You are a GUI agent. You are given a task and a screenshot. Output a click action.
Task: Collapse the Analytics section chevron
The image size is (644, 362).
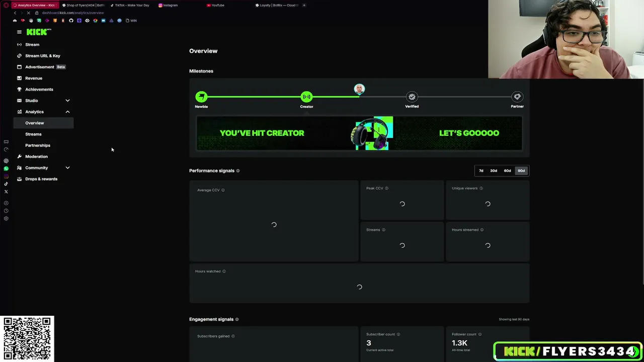(67, 112)
